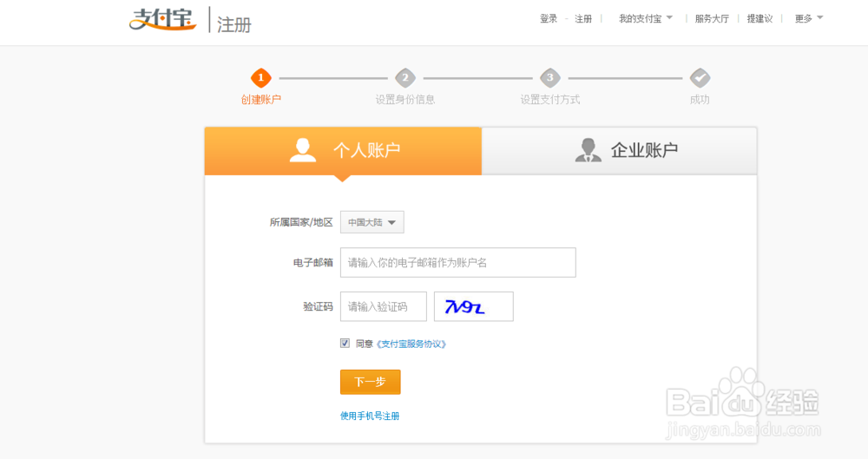Screen dimensions: 868x459
Task: Click the 设置支付方式 step label
Action: pos(549,100)
